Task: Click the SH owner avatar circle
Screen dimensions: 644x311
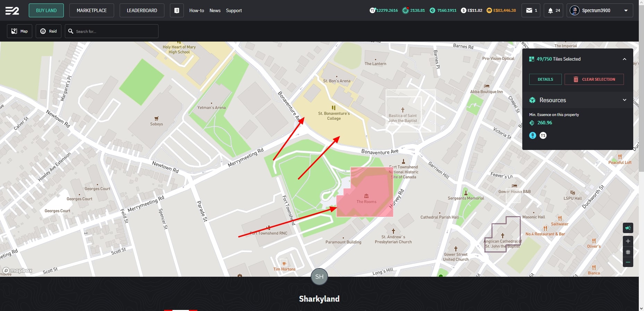Action: [x=319, y=276]
